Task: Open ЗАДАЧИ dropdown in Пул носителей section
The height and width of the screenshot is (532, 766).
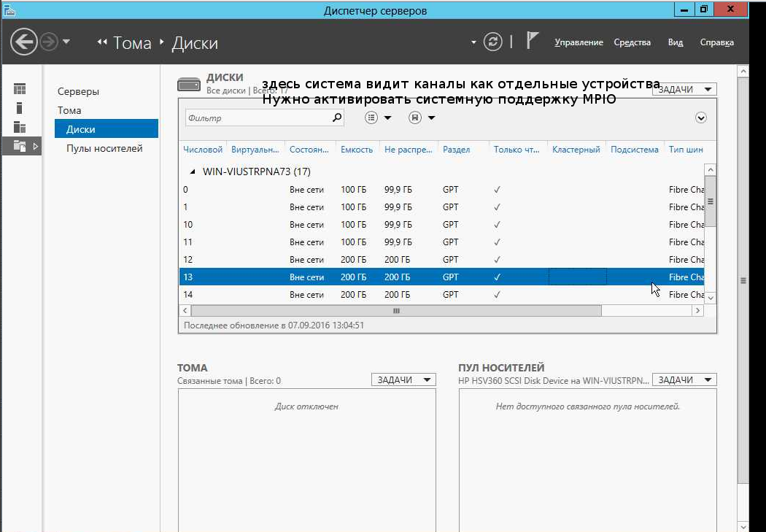Action: coord(684,379)
